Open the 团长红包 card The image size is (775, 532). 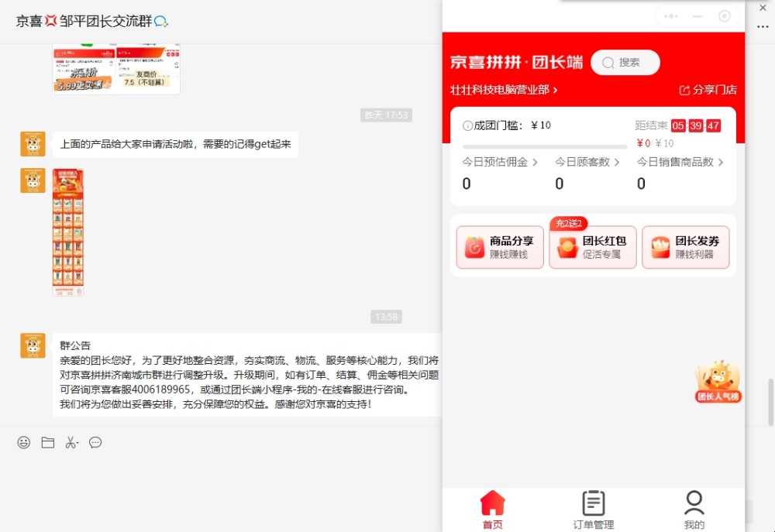pos(593,248)
